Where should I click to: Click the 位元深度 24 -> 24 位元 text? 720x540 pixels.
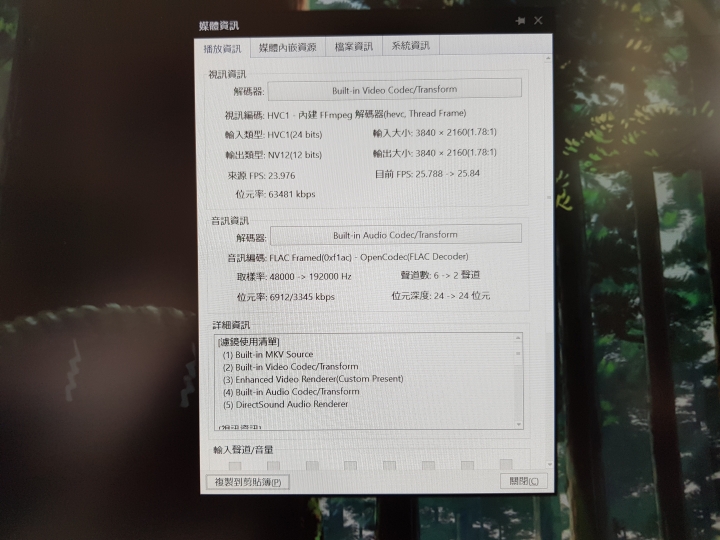point(440,296)
